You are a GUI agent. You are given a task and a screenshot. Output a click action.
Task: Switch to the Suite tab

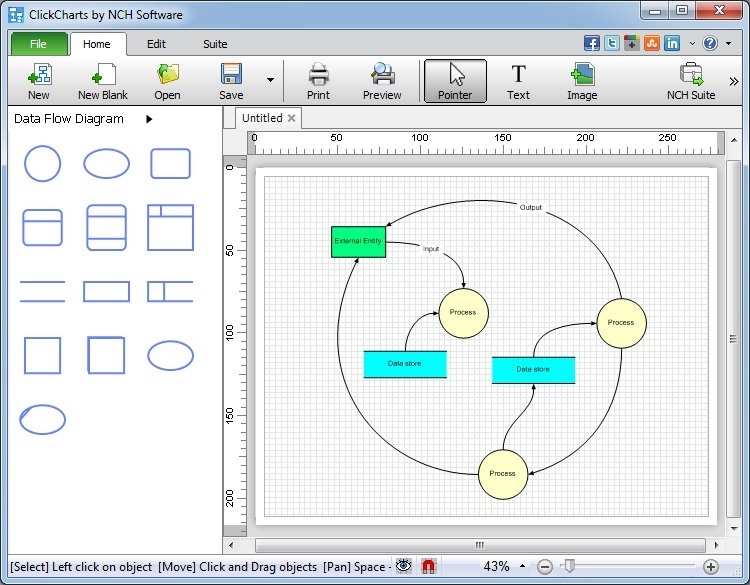coord(215,44)
